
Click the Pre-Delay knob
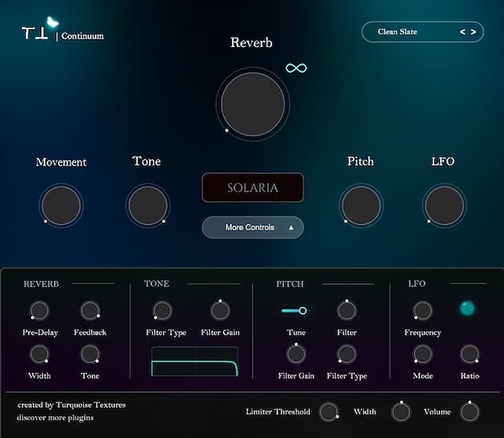pos(39,311)
